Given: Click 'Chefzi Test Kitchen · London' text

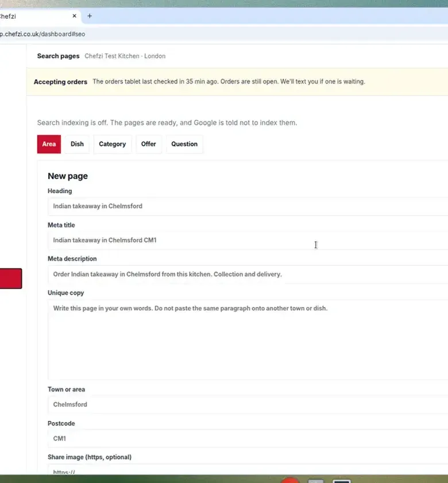Looking at the screenshot, I should (125, 56).
